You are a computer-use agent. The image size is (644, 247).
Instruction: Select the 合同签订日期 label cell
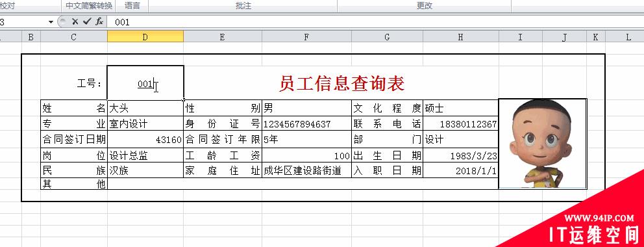[74, 140]
